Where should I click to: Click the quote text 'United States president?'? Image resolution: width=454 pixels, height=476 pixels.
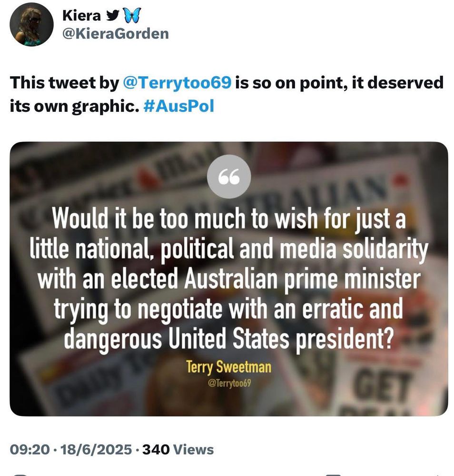281,339
